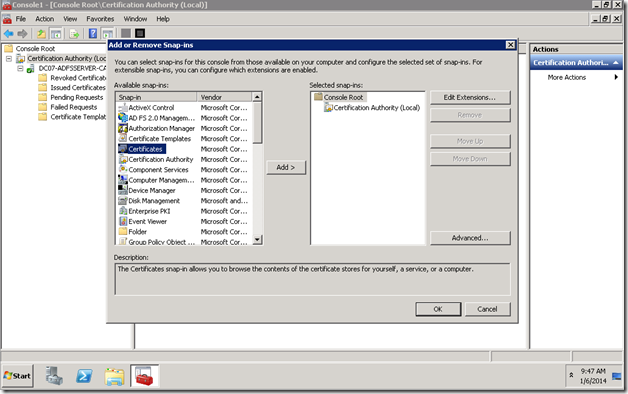Click the Start button
The width and height of the screenshot is (628, 394).
click(x=17, y=376)
